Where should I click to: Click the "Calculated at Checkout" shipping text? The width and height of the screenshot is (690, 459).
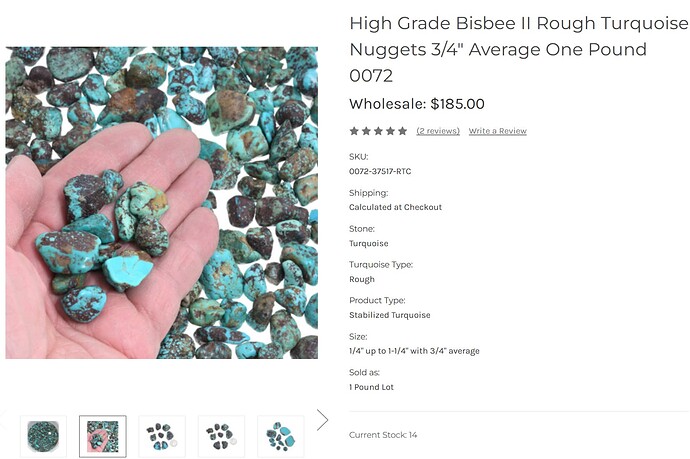395,207
